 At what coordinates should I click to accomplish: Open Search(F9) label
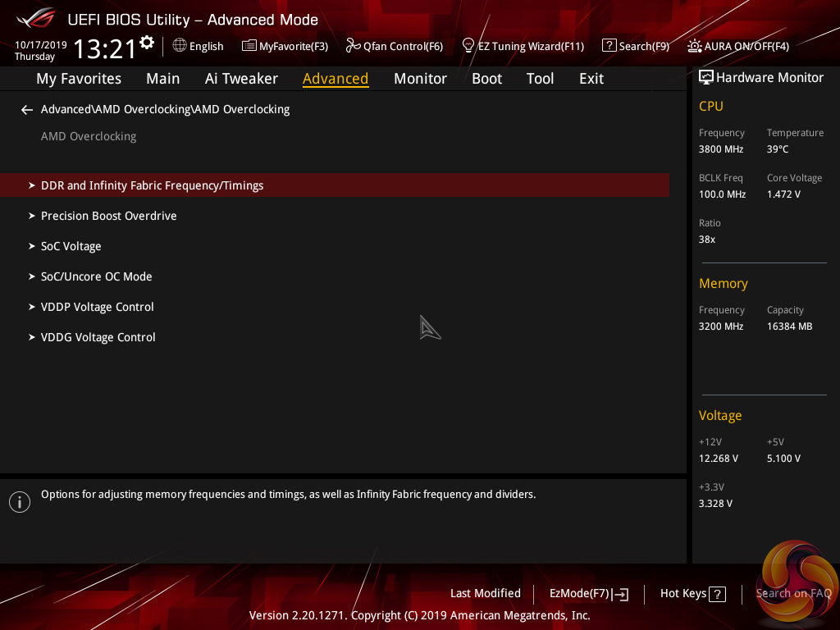644,46
